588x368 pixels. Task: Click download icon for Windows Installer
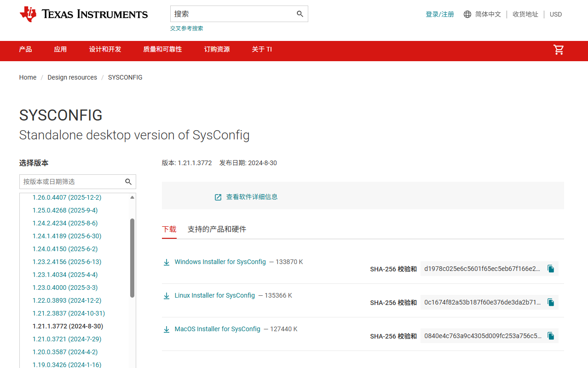pyautogui.click(x=167, y=262)
